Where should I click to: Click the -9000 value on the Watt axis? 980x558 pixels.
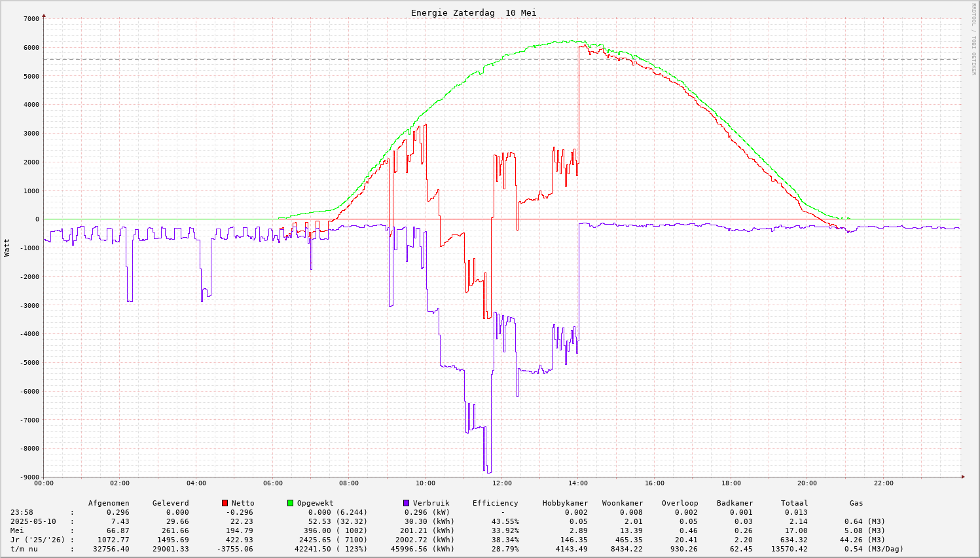click(x=29, y=477)
